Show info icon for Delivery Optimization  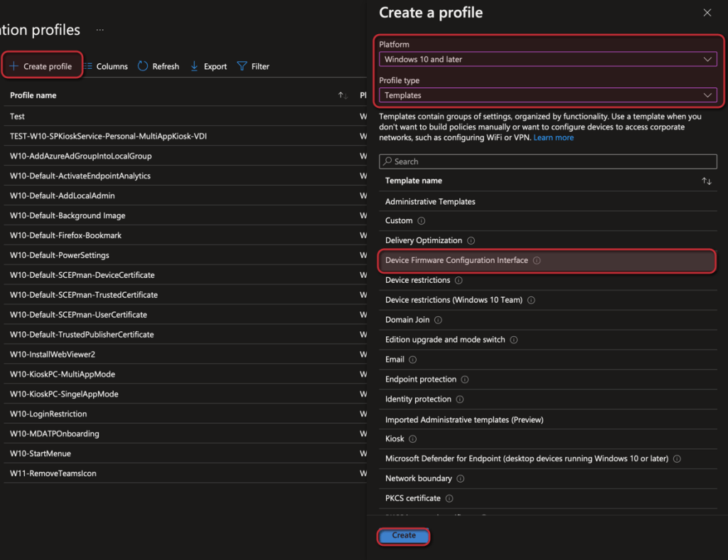click(471, 241)
